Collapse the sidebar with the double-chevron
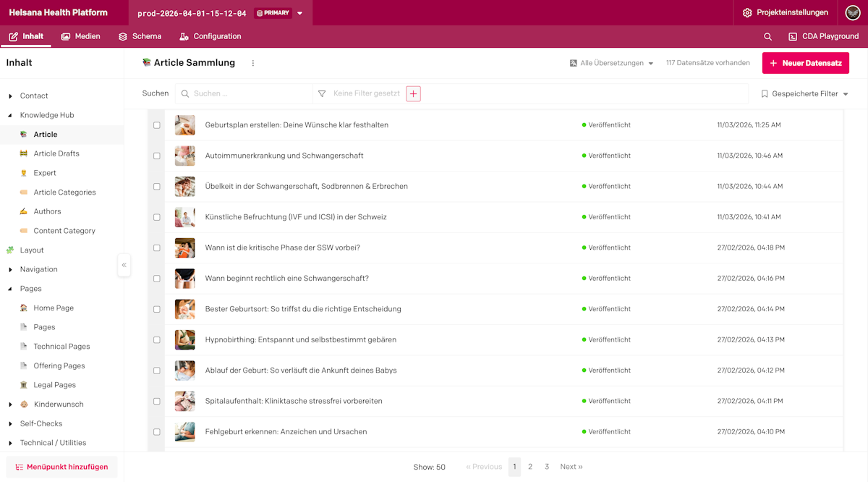 [124, 265]
